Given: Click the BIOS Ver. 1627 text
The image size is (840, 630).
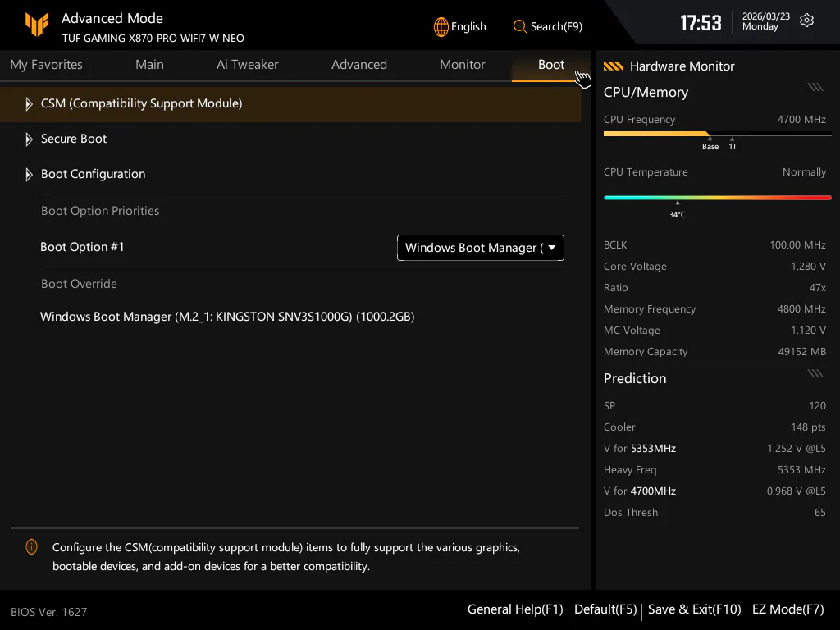Looking at the screenshot, I should pos(48,612).
